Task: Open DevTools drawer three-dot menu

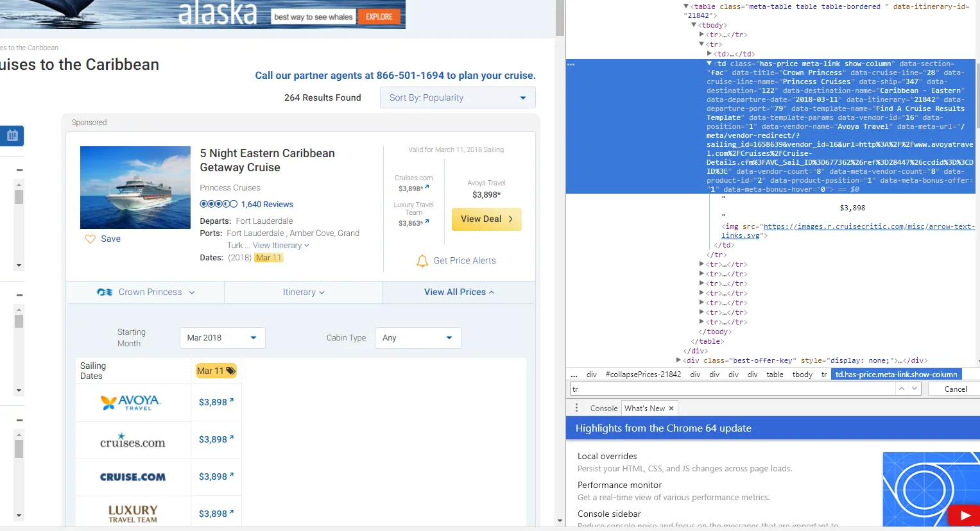Action: click(x=576, y=408)
